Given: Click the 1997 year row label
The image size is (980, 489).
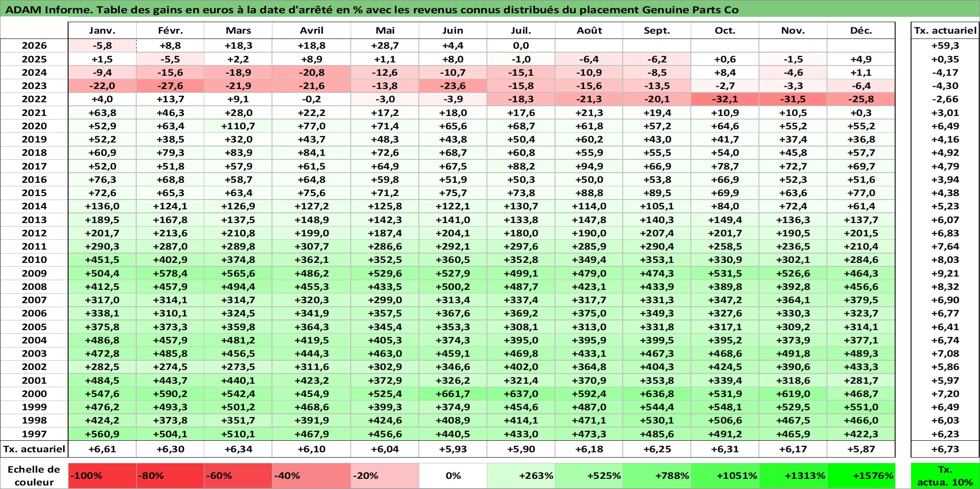Looking at the screenshot, I should (x=34, y=434).
